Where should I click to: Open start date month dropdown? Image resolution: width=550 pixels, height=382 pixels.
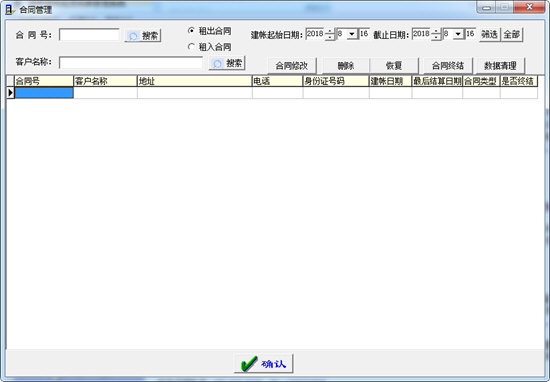tap(352, 34)
